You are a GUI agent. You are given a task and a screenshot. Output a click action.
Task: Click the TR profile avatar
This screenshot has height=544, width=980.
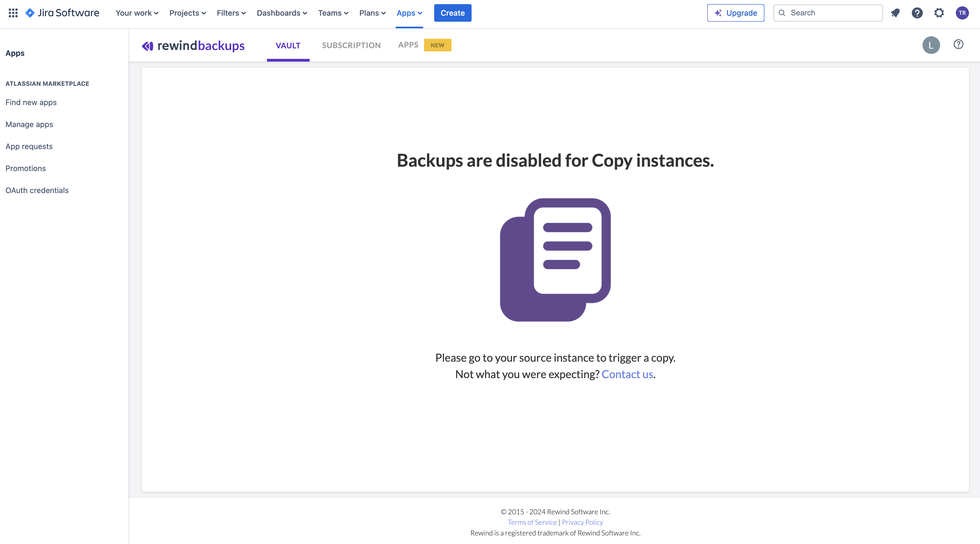(962, 13)
